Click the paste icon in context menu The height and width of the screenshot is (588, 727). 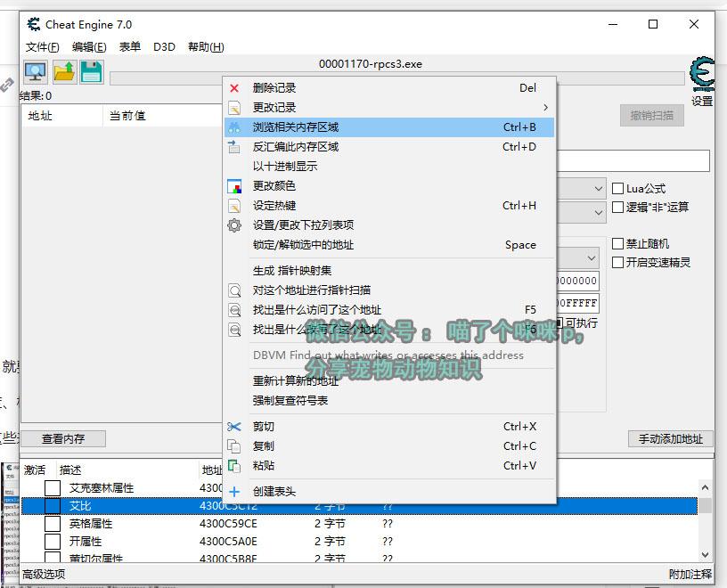tap(234, 466)
